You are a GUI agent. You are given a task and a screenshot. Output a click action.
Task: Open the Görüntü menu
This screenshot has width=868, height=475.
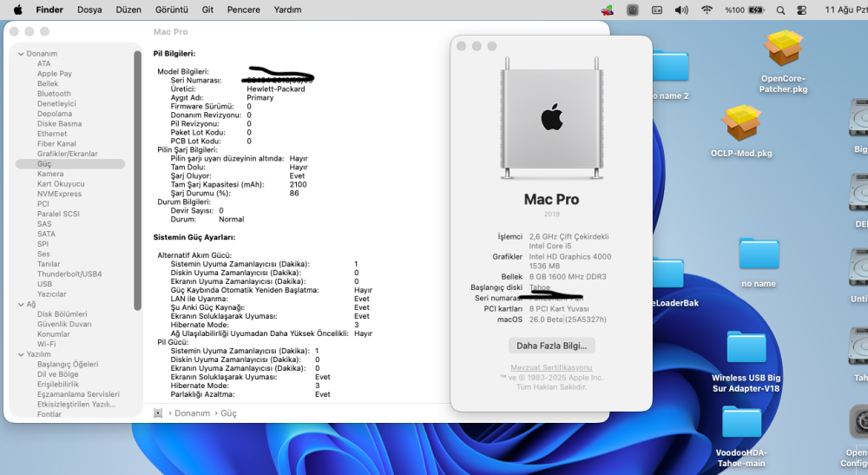pyautogui.click(x=172, y=10)
